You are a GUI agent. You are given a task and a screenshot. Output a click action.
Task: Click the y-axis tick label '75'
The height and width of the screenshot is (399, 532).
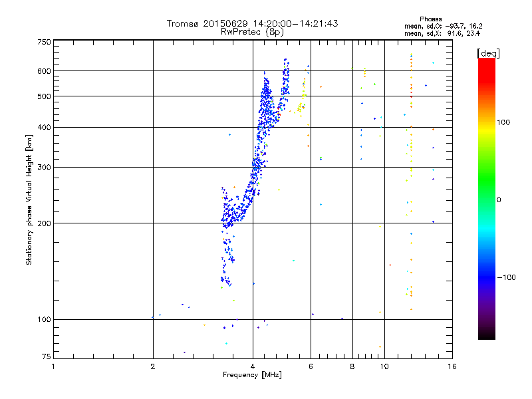pos(46,356)
